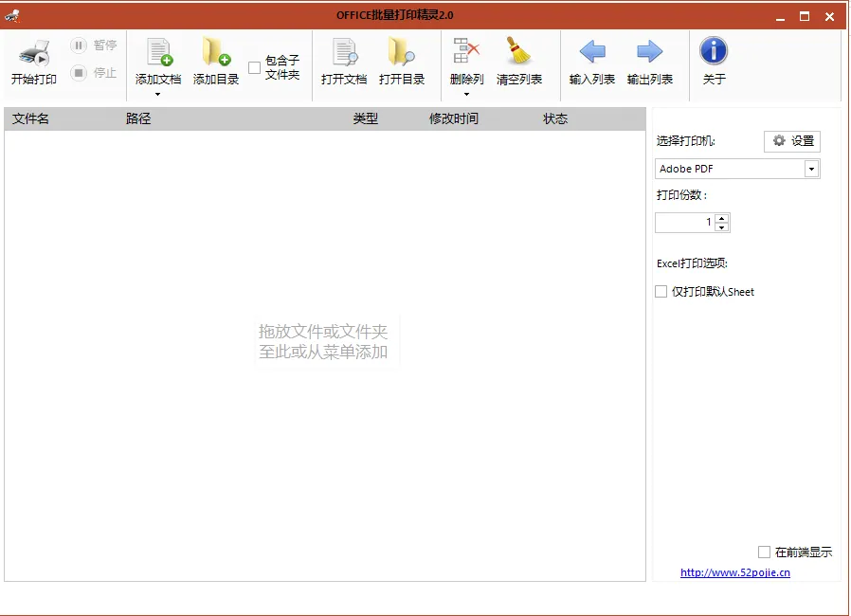Click the 文件名 column header

(x=30, y=118)
